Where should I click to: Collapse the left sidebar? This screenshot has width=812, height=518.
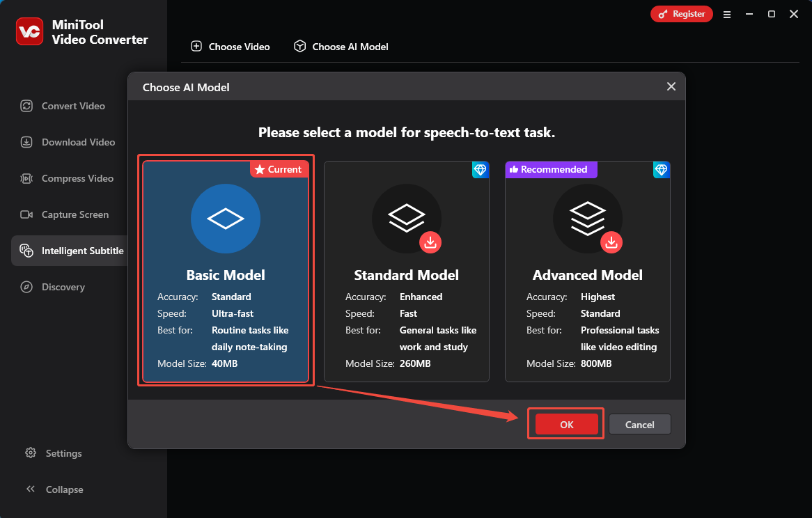tap(54, 489)
